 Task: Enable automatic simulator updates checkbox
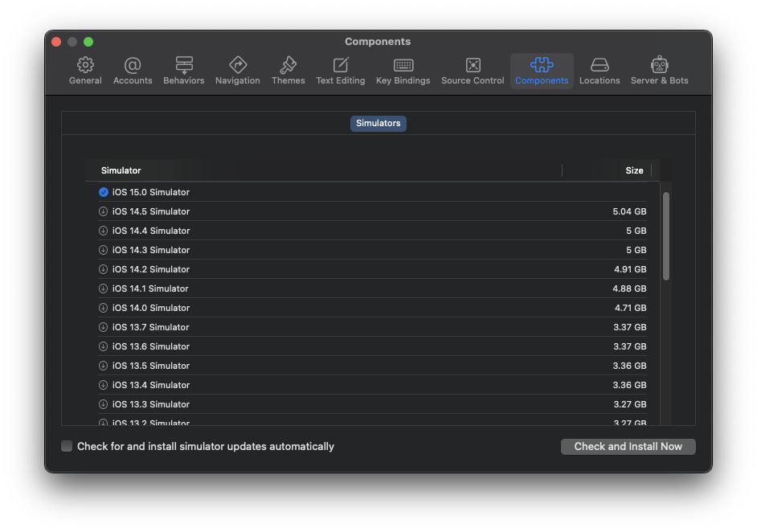67,446
